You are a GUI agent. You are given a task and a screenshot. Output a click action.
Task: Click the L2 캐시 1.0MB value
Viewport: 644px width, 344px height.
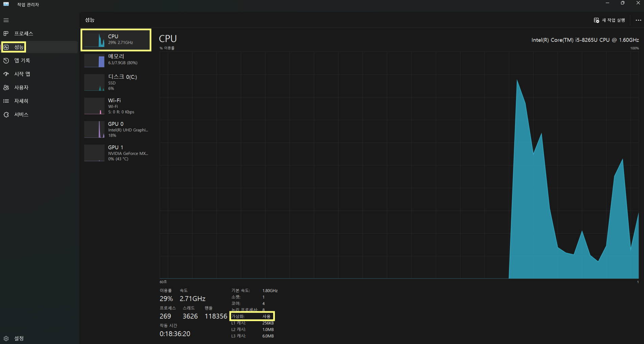tap(268, 330)
